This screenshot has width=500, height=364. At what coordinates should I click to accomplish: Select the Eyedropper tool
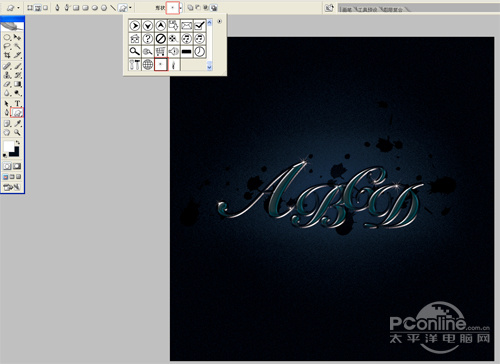pos(18,124)
